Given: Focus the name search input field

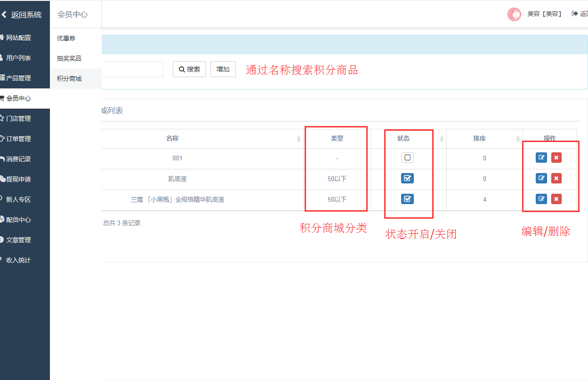Looking at the screenshot, I should 132,69.
